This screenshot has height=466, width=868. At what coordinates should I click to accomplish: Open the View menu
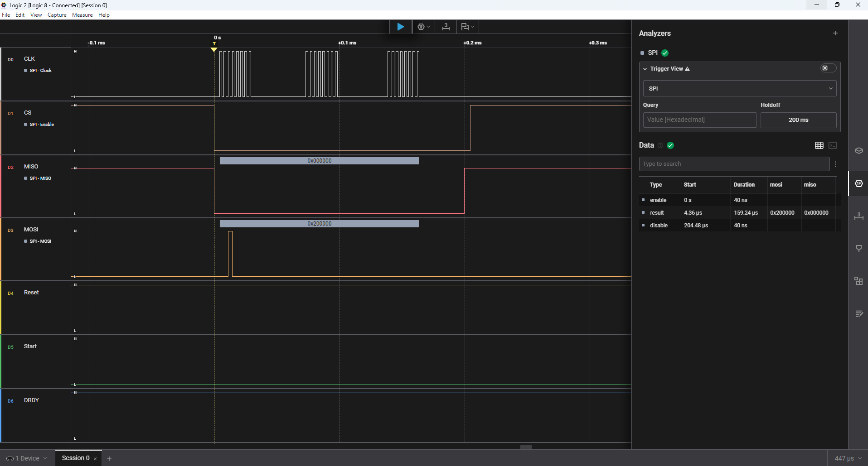(x=36, y=15)
